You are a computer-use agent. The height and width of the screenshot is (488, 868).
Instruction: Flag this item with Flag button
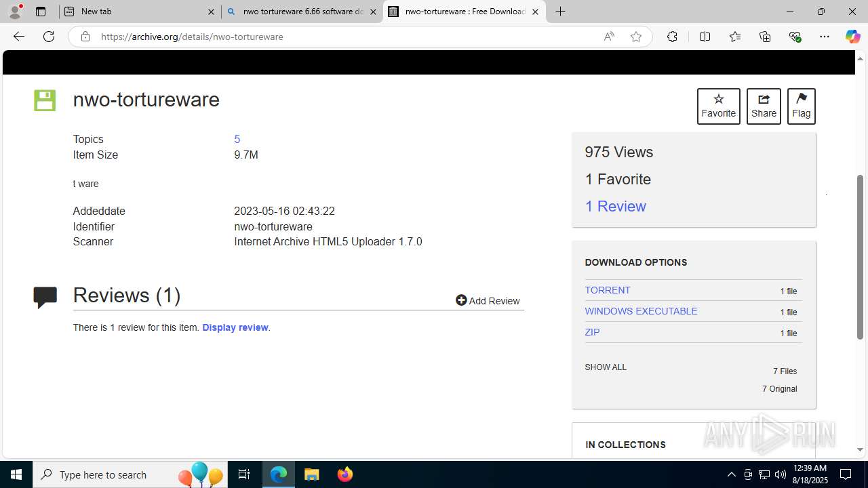coord(802,106)
